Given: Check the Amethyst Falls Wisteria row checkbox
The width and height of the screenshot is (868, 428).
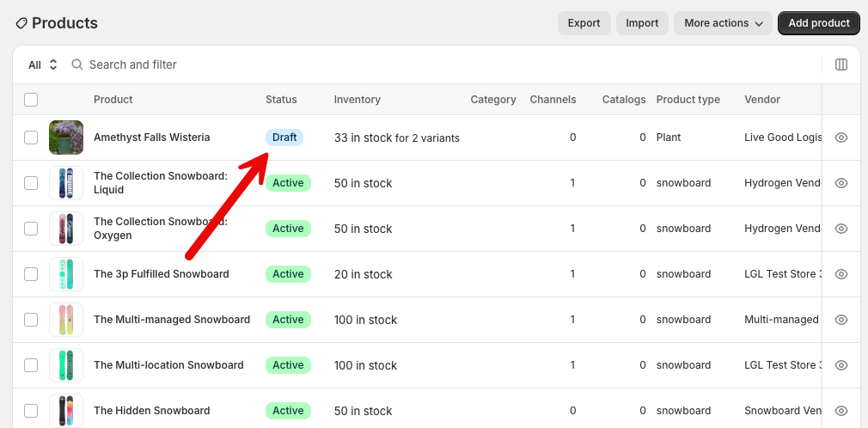Looking at the screenshot, I should coord(31,138).
